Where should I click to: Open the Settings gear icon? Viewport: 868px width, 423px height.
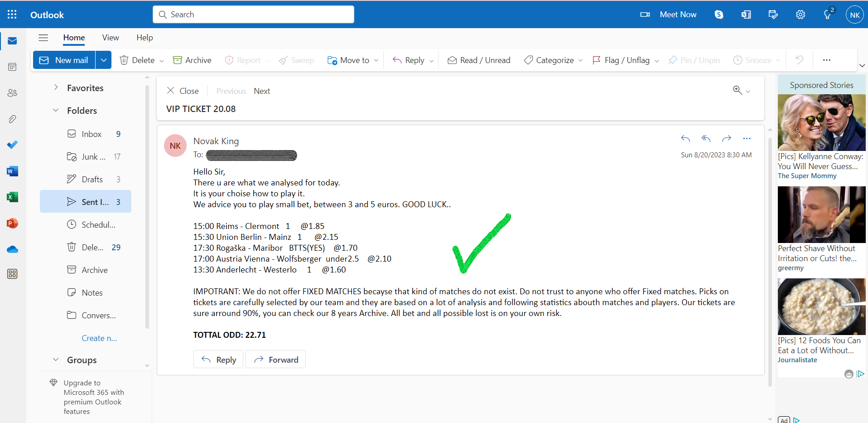click(x=800, y=15)
